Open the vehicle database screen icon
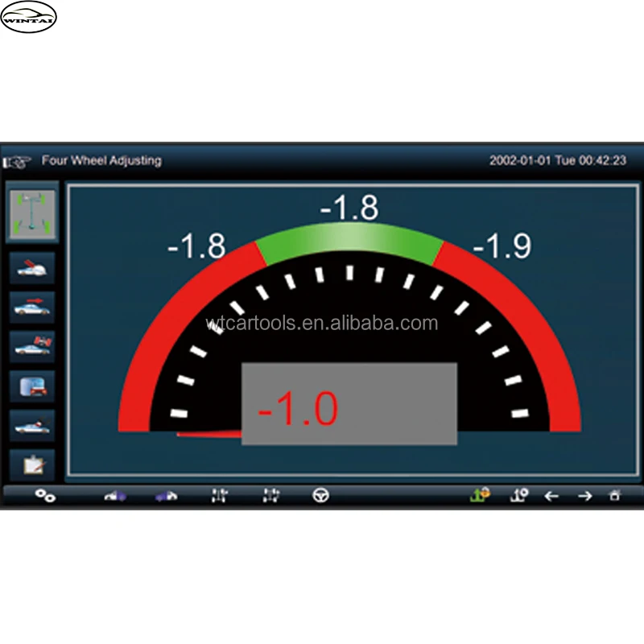Image resolution: width=644 pixels, height=644 pixels. pyautogui.click(x=32, y=386)
